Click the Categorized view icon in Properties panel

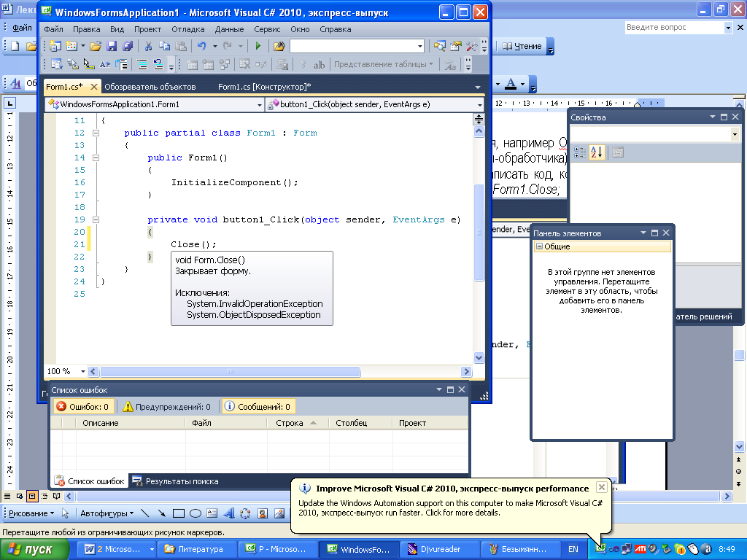[x=580, y=152]
